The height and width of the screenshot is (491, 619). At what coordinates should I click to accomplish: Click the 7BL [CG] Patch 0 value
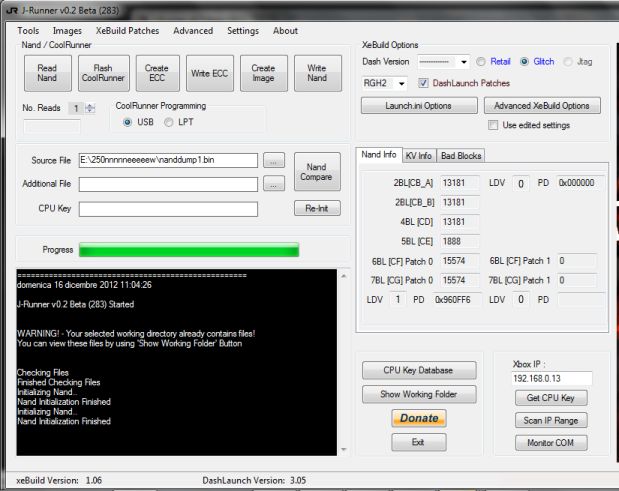[x=460, y=280]
